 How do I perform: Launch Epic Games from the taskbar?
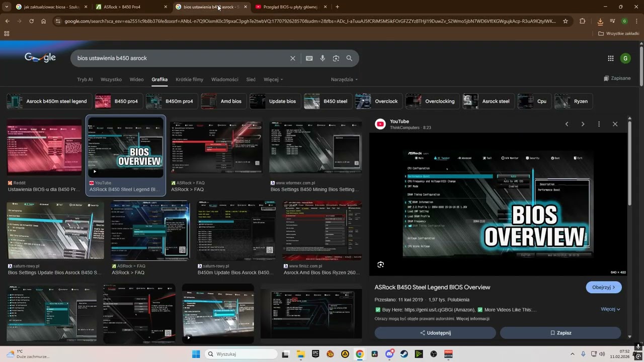(315, 354)
